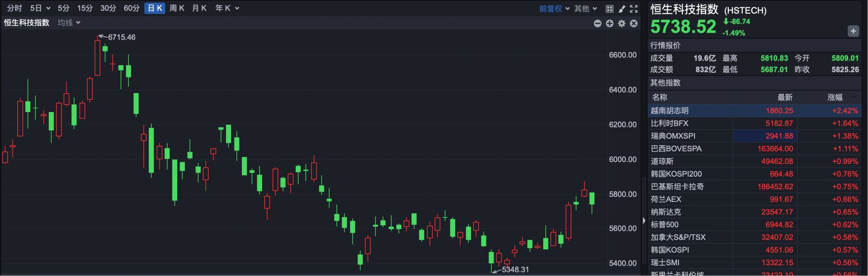
Task: Select the 60分 interval tab
Action: coord(132,8)
